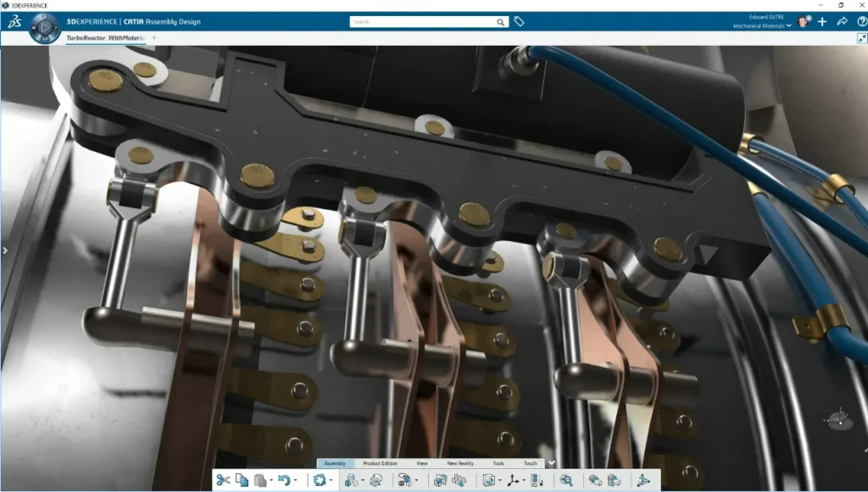Screen dimensions: 868x492
Task: Switch to the Product Edition tab
Action: point(381,463)
